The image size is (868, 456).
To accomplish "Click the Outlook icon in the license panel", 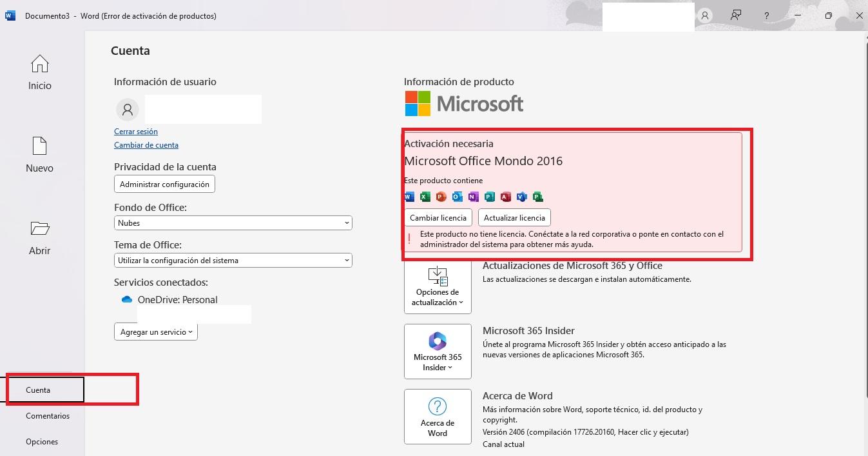I will coord(456,197).
